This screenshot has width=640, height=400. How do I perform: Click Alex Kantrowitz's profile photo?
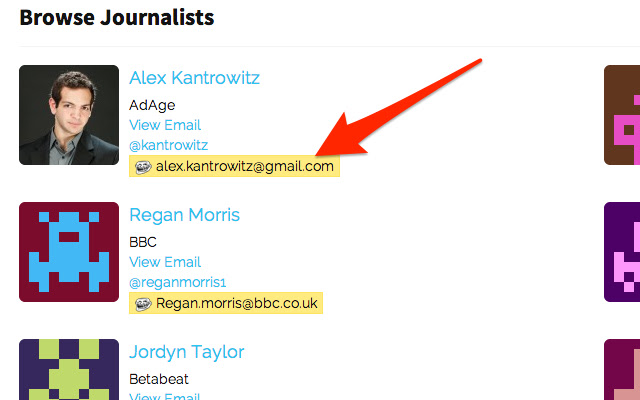69,115
